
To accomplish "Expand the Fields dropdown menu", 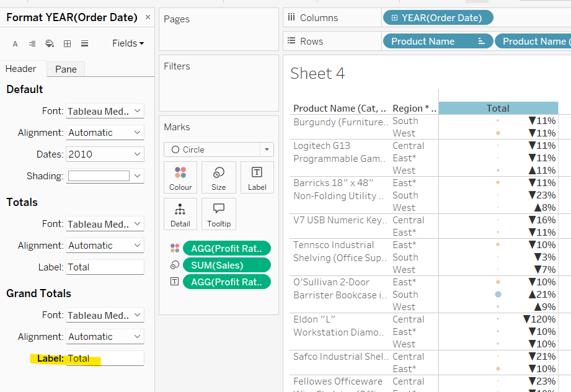I will [128, 43].
